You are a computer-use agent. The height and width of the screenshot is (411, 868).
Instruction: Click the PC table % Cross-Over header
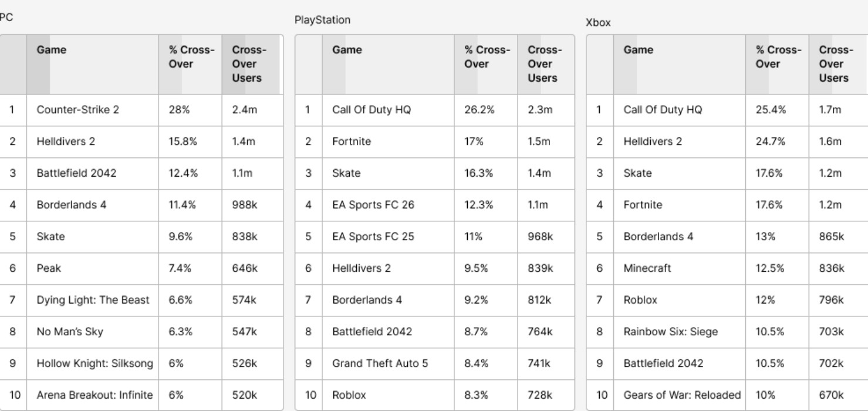[190, 64]
